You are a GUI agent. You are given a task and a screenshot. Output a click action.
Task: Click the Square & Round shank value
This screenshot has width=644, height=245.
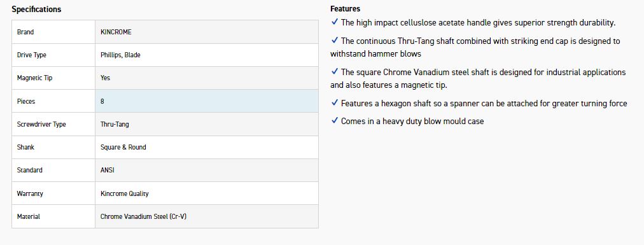click(x=123, y=147)
